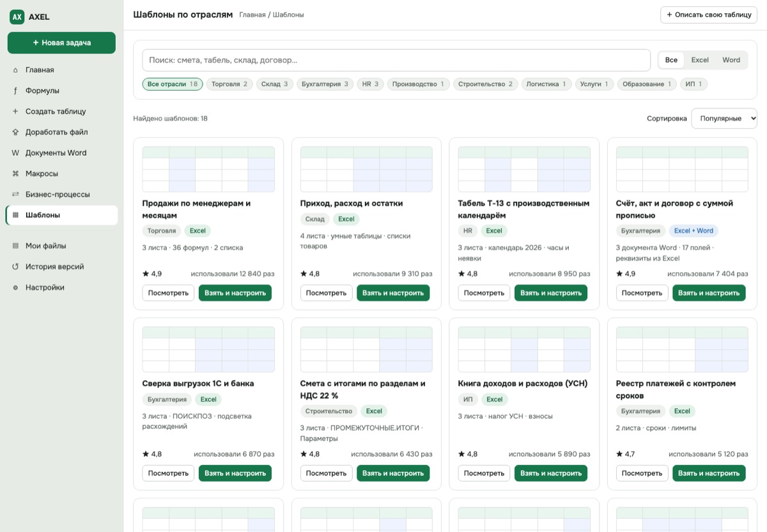Switch file type filter to Excel
The width and height of the screenshot is (767, 532).
tap(700, 60)
